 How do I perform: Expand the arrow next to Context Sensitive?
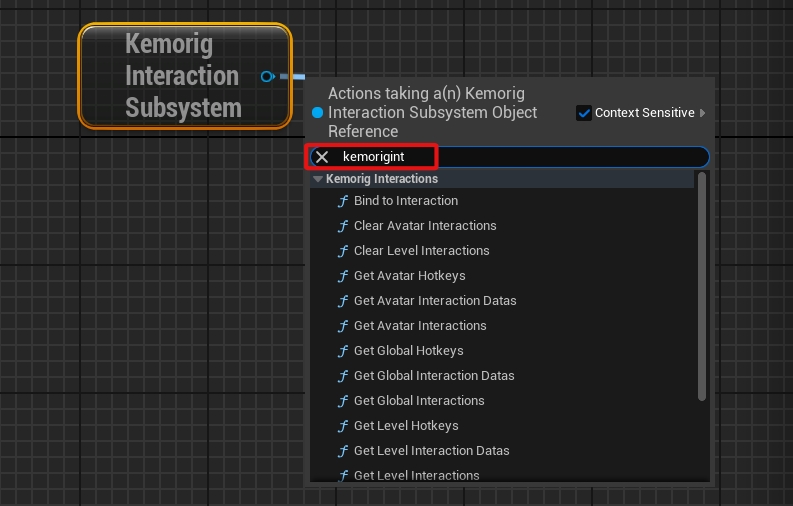click(x=703, y=113)
